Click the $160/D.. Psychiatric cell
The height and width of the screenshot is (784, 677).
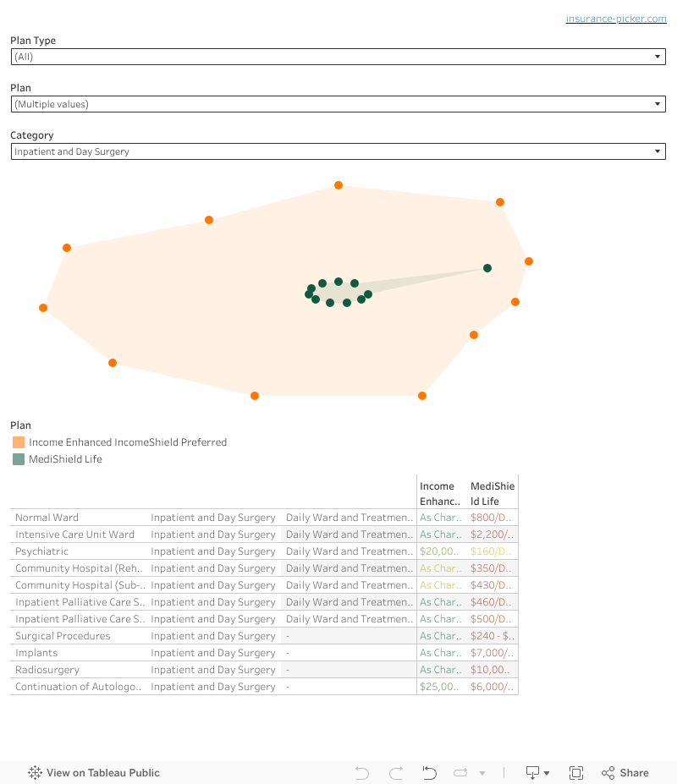(491, 551)
